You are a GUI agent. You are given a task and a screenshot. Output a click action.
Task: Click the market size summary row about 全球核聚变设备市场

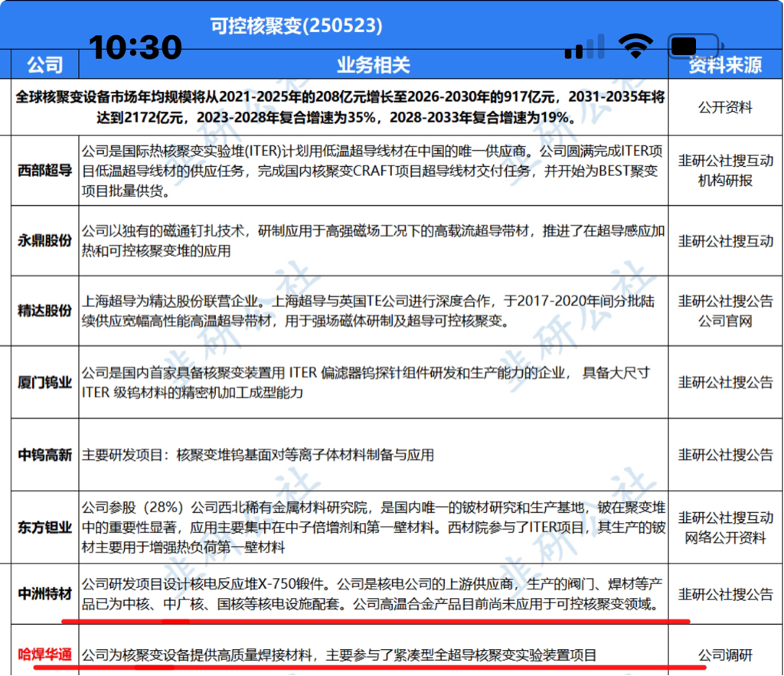tap(340, 107)
